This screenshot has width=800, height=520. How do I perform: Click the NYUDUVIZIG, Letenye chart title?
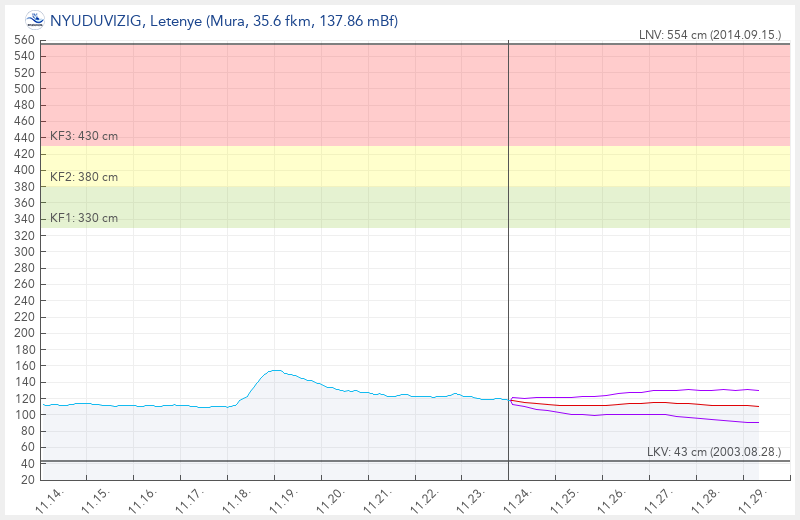click(x=225, y=21)
